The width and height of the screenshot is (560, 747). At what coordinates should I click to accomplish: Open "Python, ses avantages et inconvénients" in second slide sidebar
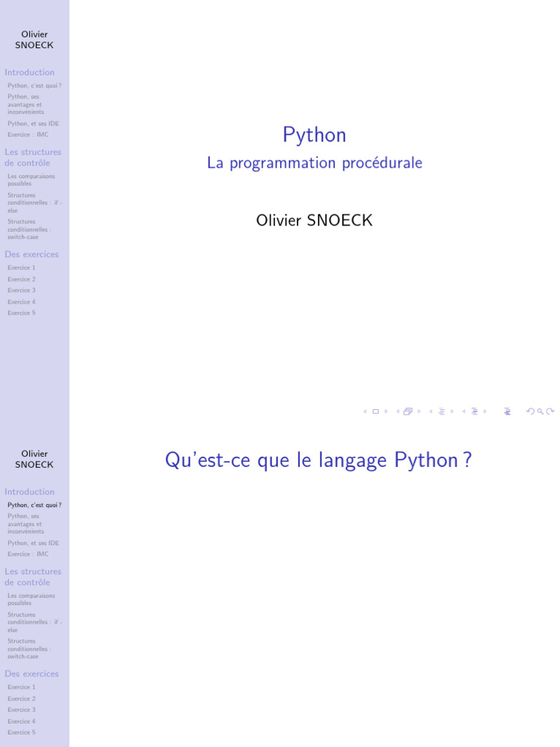26,524
